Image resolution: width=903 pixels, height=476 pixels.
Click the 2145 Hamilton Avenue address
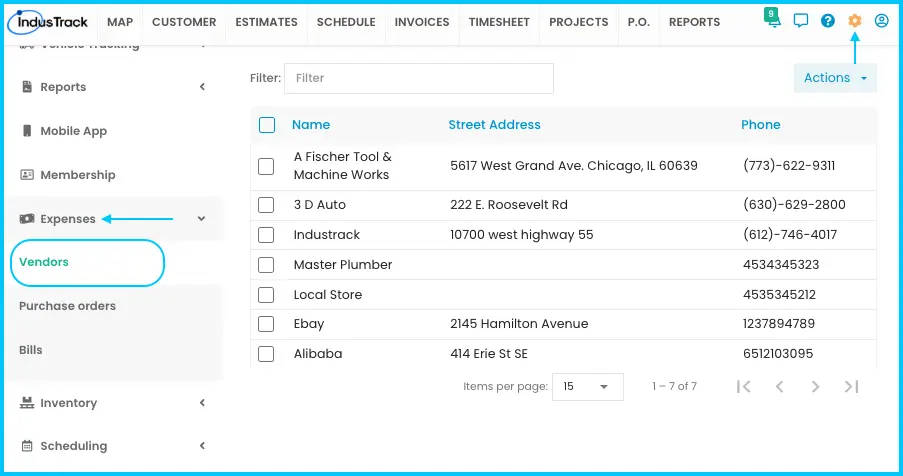[519, 324]
